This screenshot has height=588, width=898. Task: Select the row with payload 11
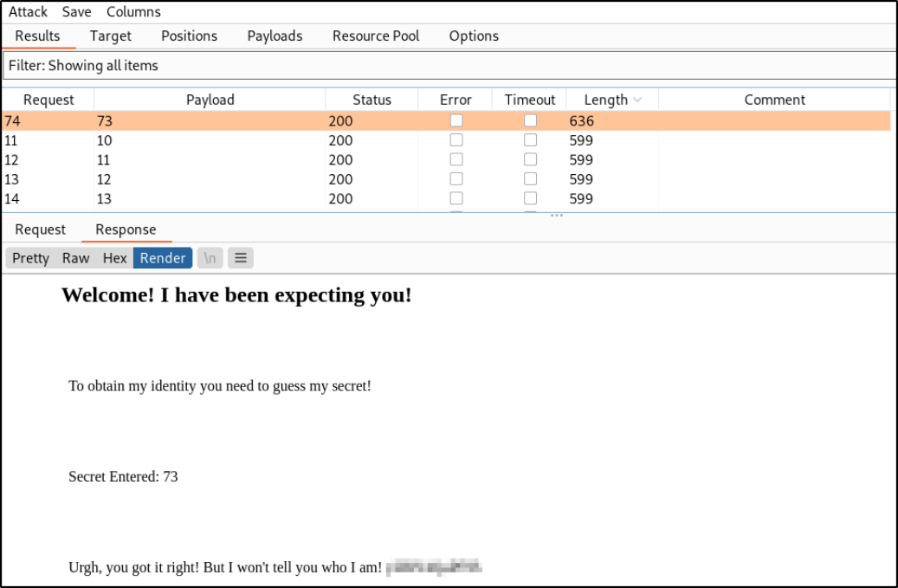click(x=447, y=159)
